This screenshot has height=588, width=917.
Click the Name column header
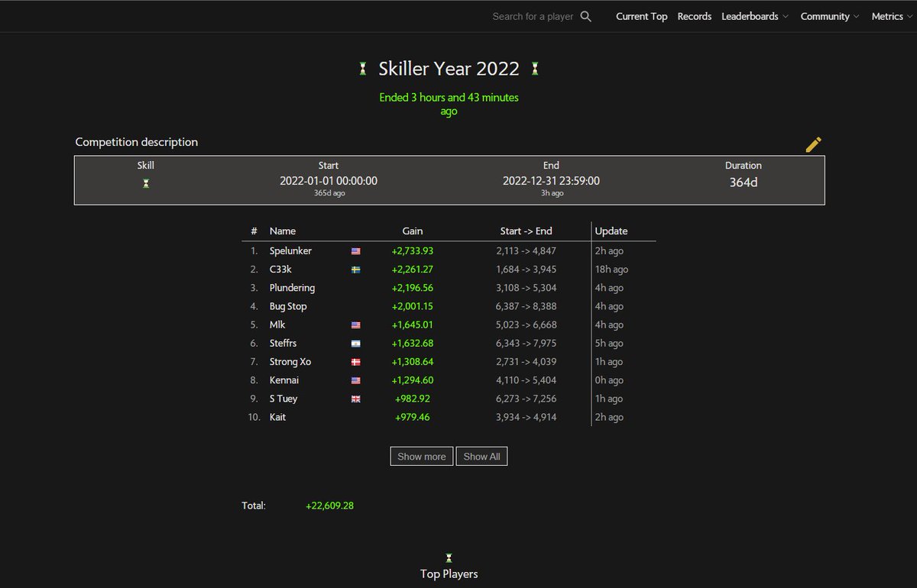[283, 231]
